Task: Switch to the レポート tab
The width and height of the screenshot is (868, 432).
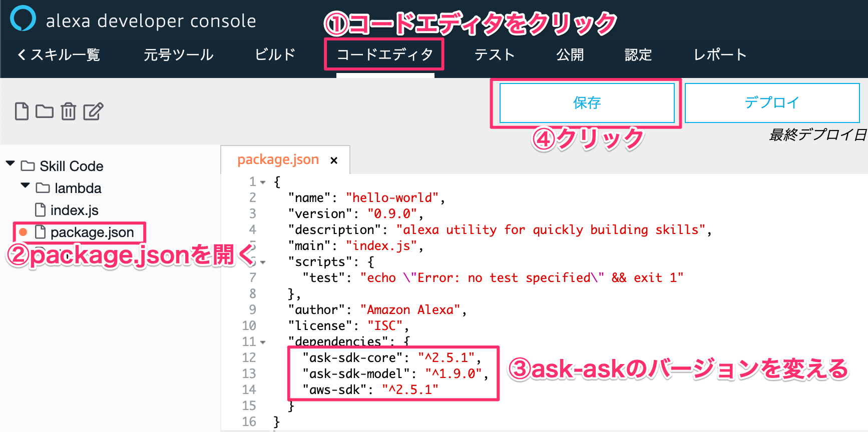Action: click(720, 54)
